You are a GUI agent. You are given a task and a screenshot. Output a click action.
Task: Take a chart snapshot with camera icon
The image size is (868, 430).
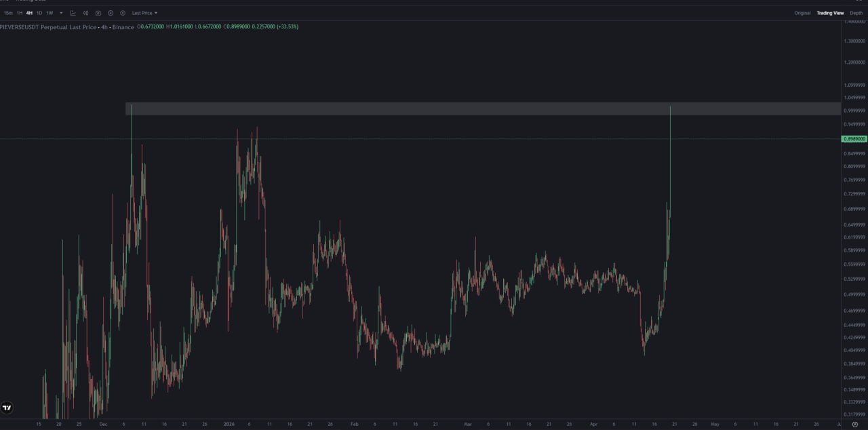98,13
